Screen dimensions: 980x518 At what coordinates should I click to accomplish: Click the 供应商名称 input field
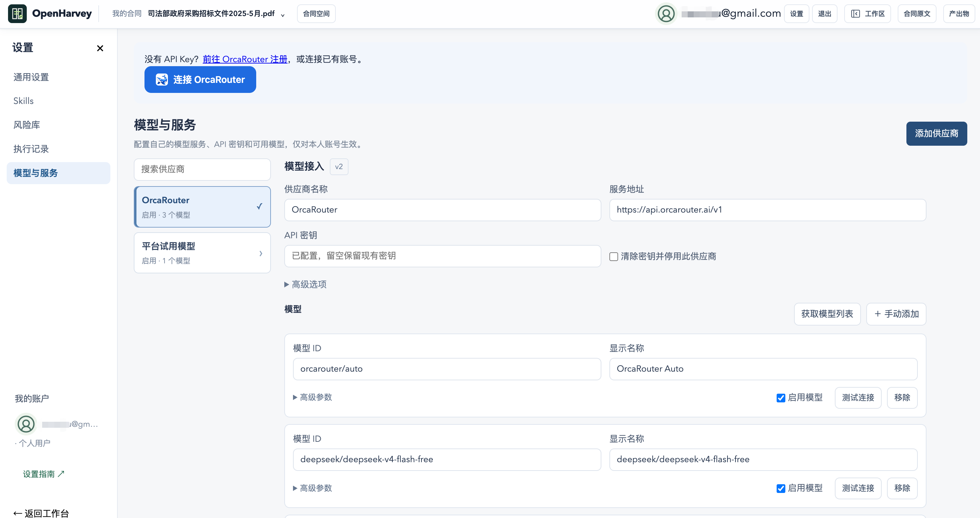tap(443, 210)
